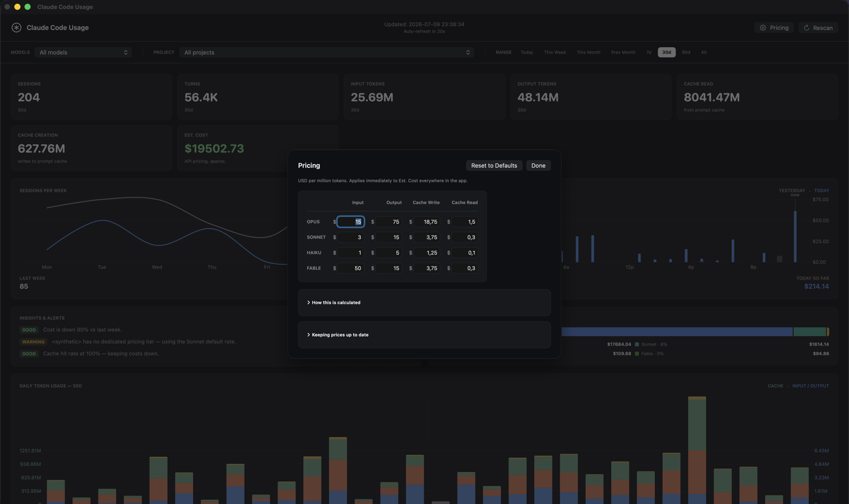Open the All models dropdown
This screenshot has height=504, width=849.
pos(83,53)
